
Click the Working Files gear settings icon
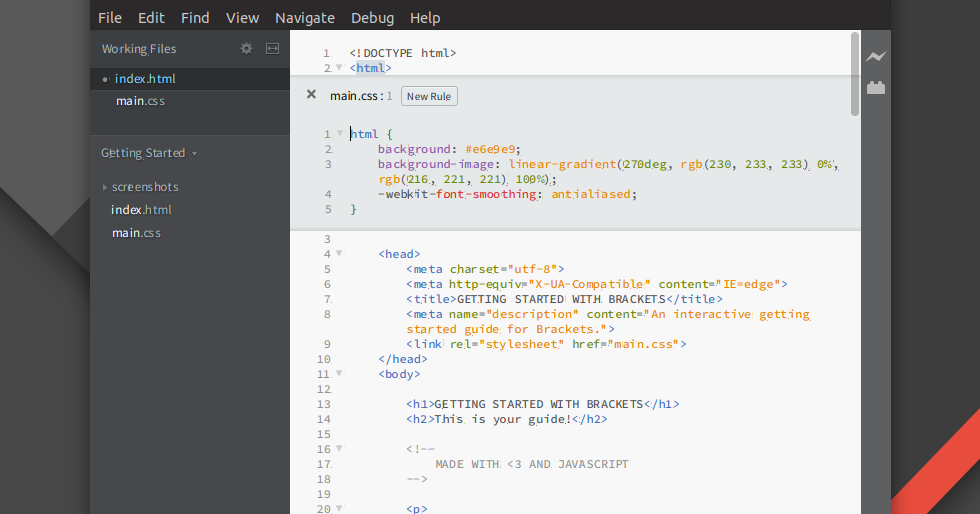click(x=247, y=48)
